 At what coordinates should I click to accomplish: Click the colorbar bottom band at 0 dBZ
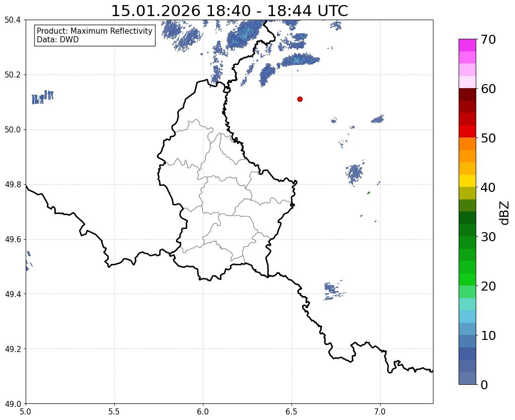click(x=467, y=378)
